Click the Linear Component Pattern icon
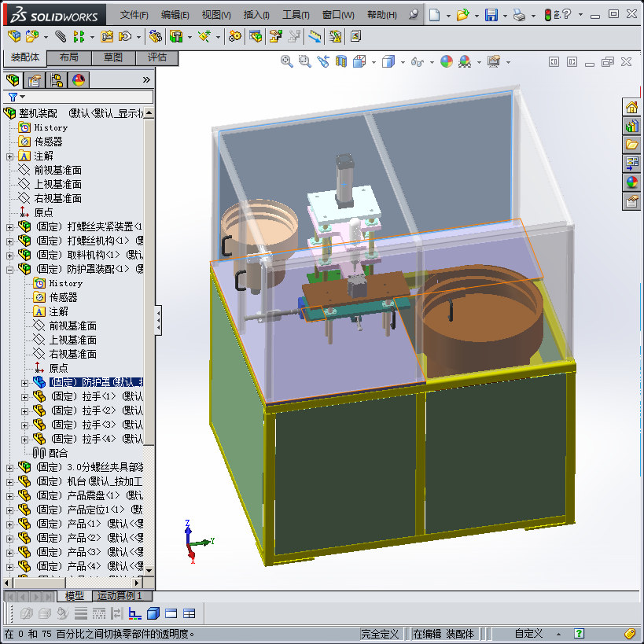Image resolution: width=644 pixels, height=644 pixels. pyautogui.click(x=78, y=36)
